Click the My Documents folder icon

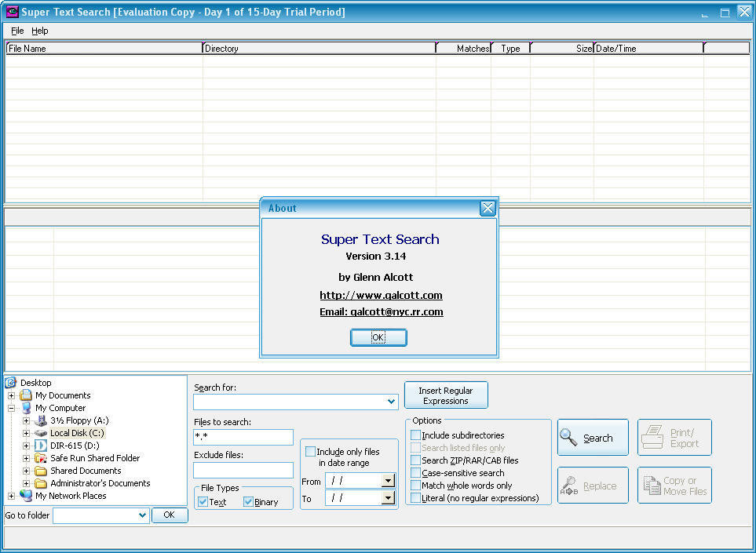pos(26,395)
